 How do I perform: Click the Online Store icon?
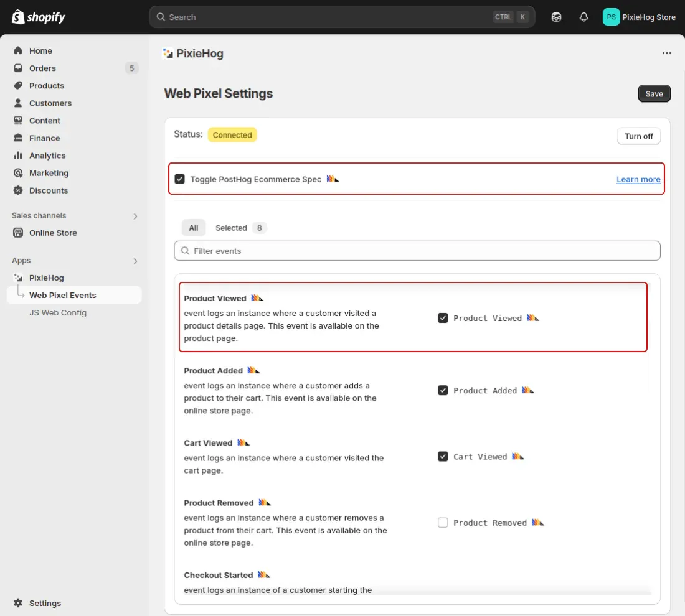tap(18, 233)
